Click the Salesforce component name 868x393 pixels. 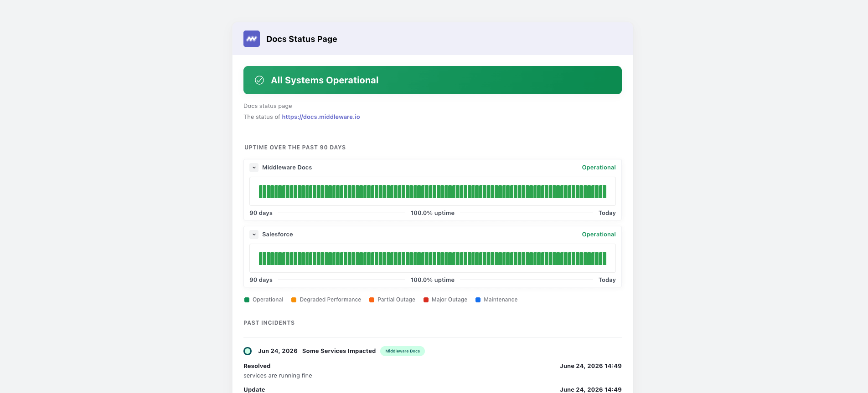pos(278,235)
